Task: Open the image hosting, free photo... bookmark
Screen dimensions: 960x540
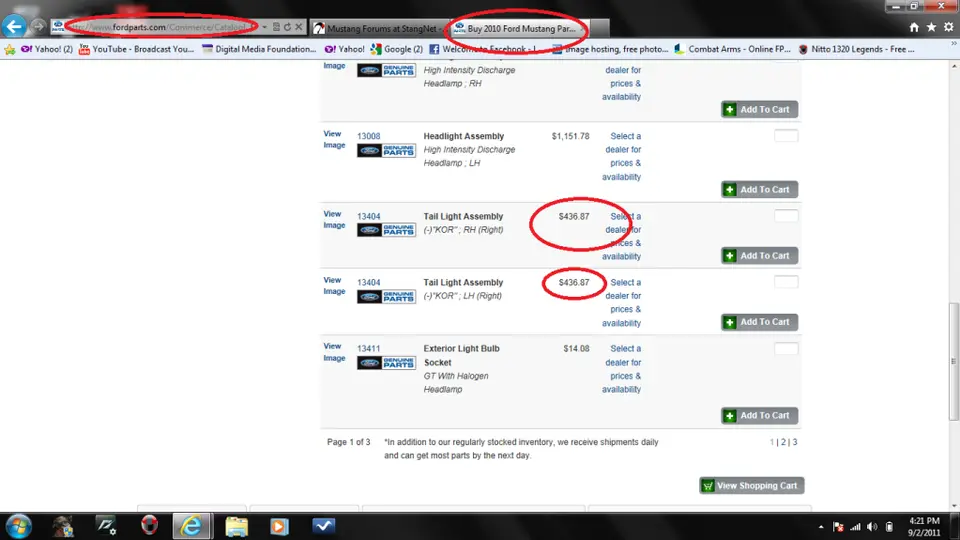Action: pyautogui.click(x=610, y=49)
